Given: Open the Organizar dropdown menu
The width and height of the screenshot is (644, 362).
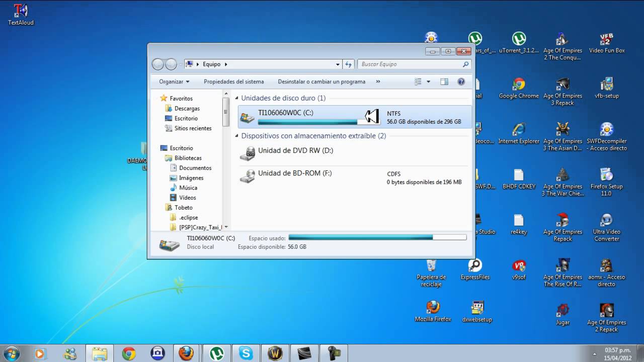Looking at the screenshot, I should pyautogui.click(x=174, y=81).
